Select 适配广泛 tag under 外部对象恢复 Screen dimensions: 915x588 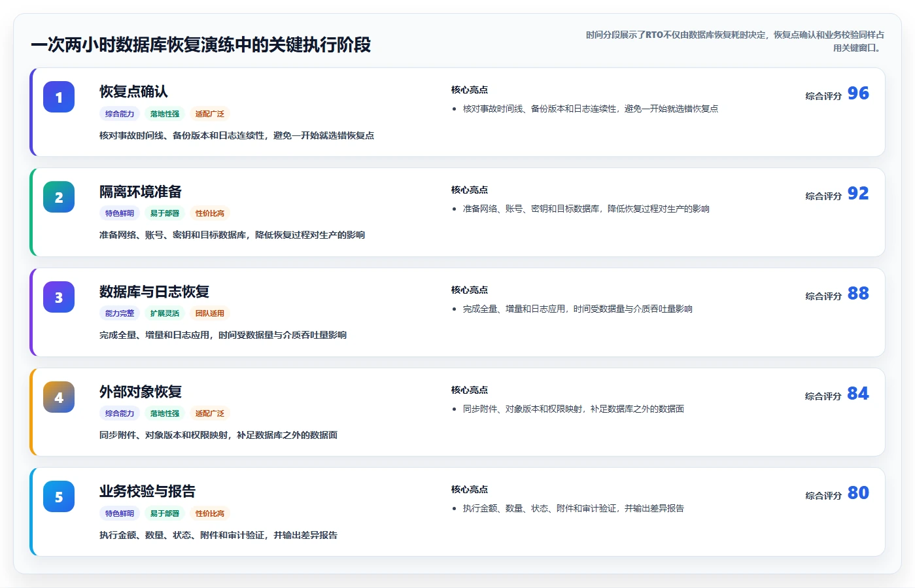pyautogui.click(x=210, y=413)
